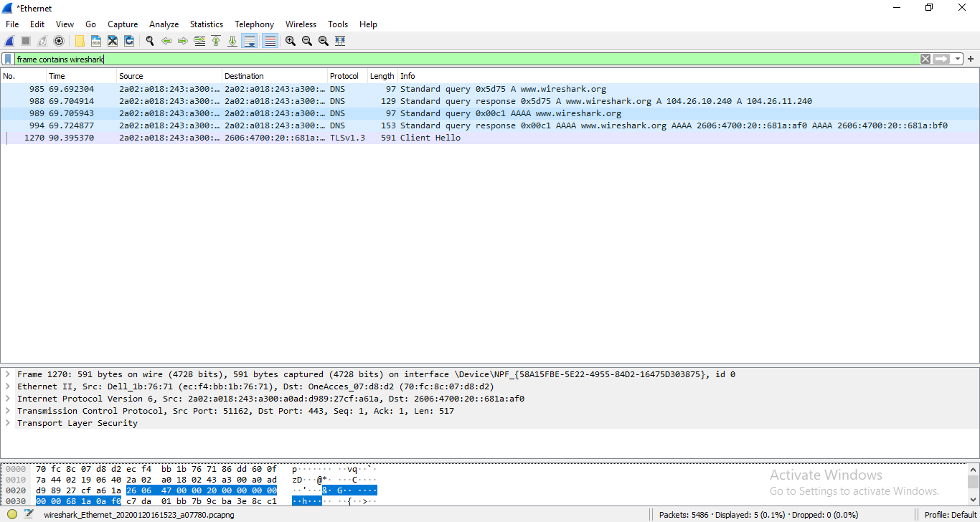980x522 pixels.
Task: Go to specified packet icon
Action: pyautogui.click(x=199, y=41)
